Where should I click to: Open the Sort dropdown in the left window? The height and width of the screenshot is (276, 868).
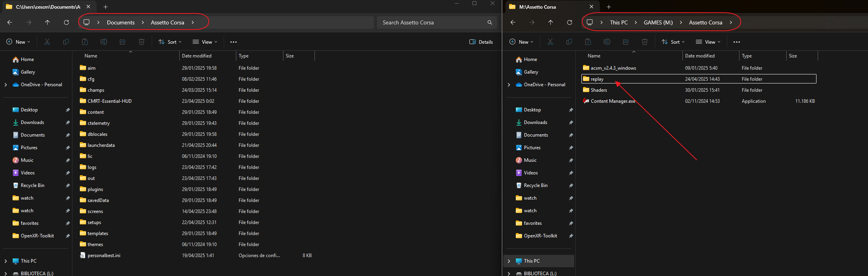(170, 42)
